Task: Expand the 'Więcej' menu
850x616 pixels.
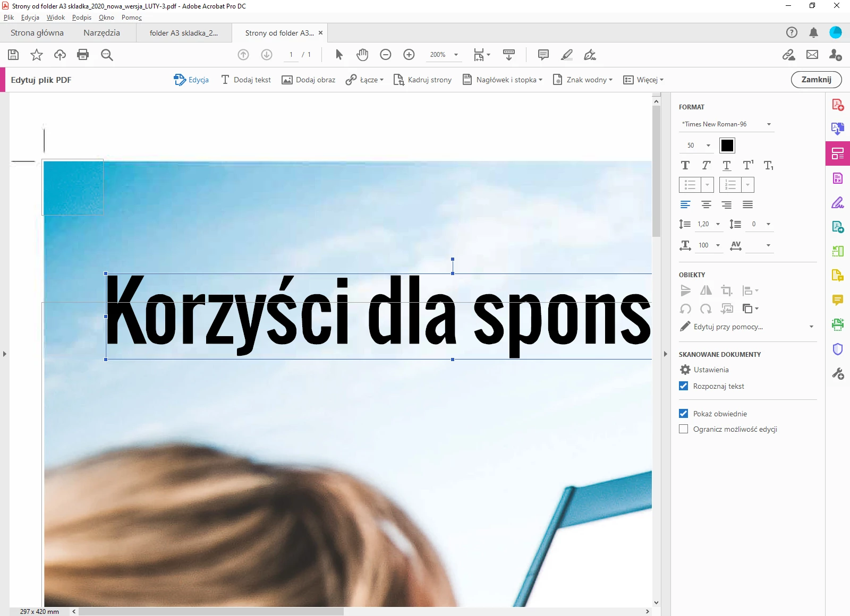Action: (x=643, y=80)
